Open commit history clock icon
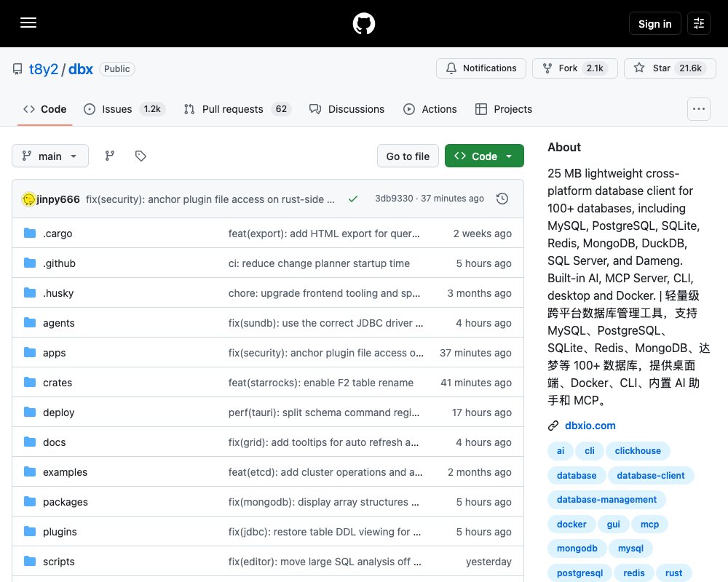The height and width of the screenshot is (582, 728). [502, 199]
